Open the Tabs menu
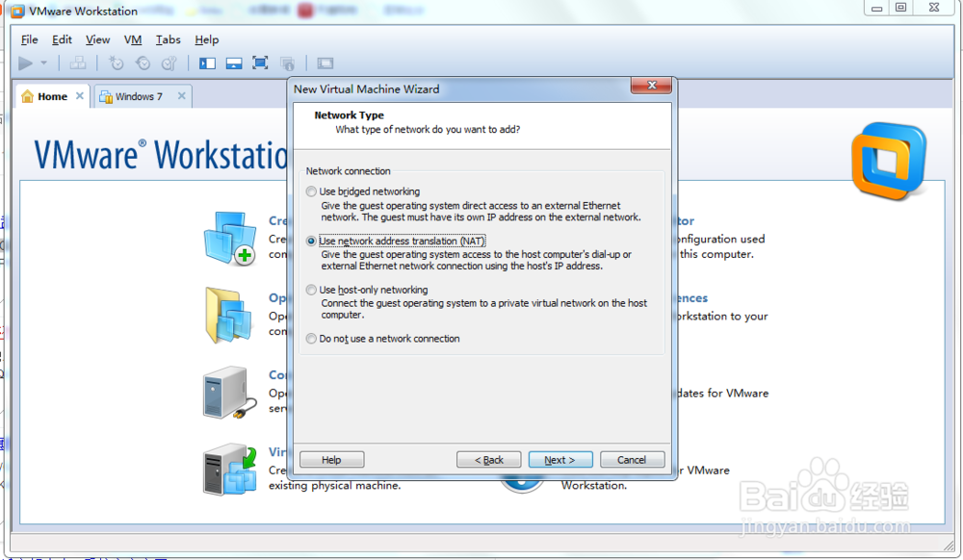The width and height of the screenshot is (963, 560). click(168, 39)
